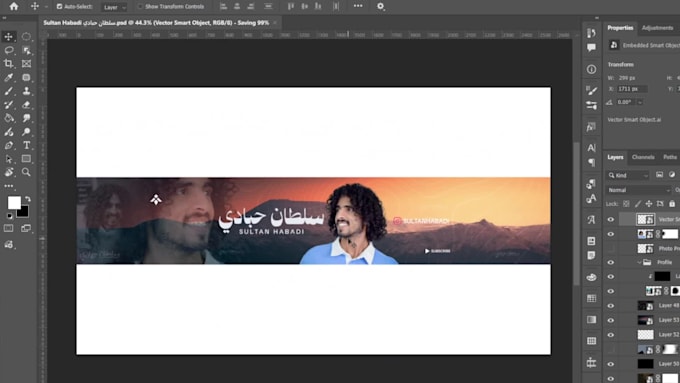Switch to the Layers tab

click(615, 157)
